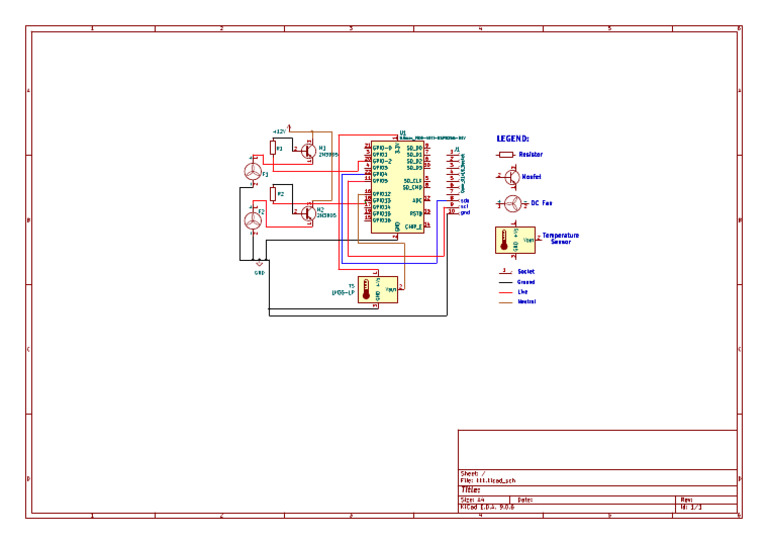Screen dimensions: 768x543
Task: Select resistor R2 symbol
Action: [x=273, y=194]
